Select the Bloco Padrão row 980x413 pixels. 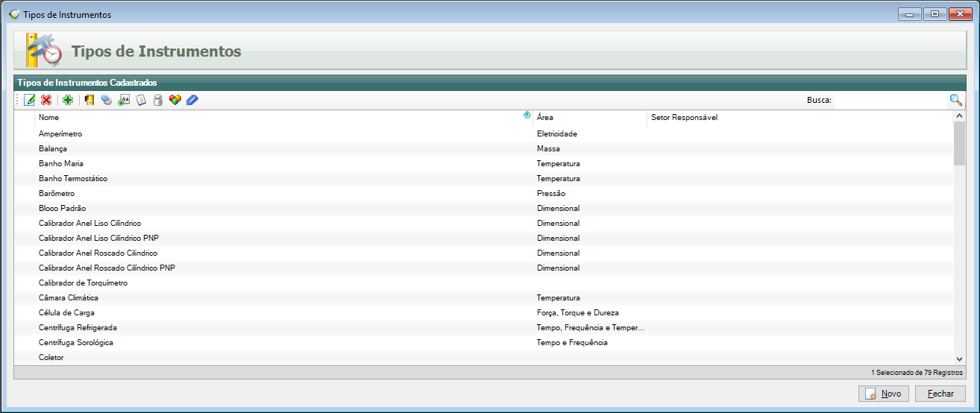click(x=483, y=209)
